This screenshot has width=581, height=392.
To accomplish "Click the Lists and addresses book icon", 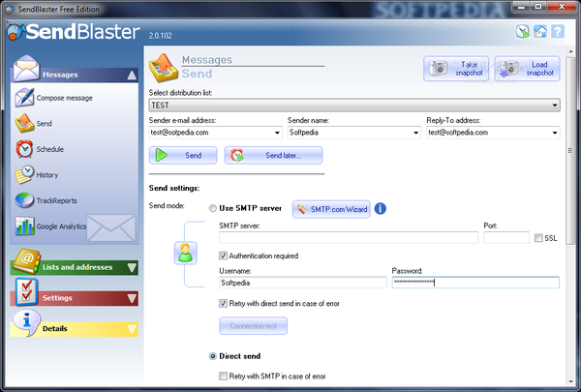I will (x=27, y=260).
